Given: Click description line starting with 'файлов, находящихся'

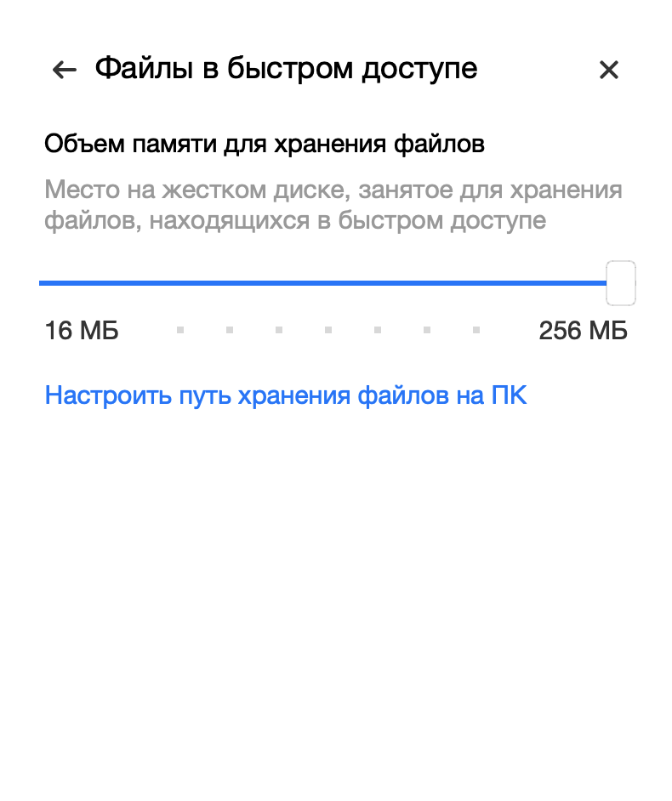Looking at the screenshot, I should (x=295, y=221).
